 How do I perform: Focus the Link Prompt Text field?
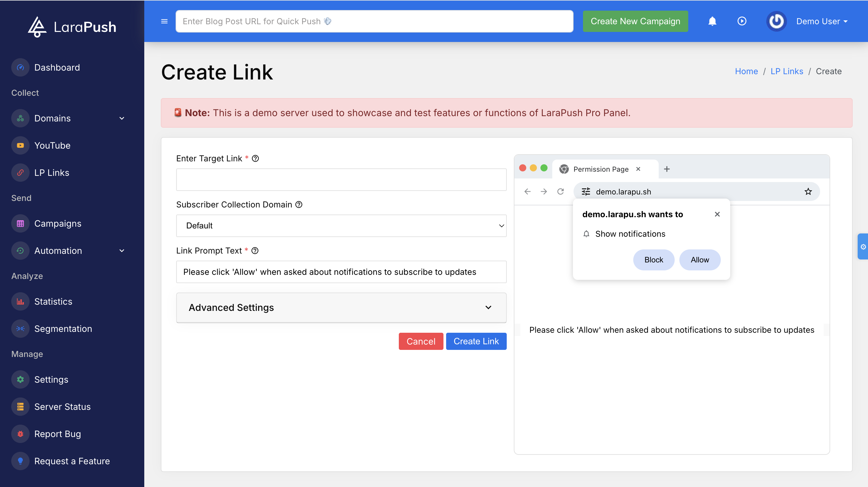coord(341,272)
